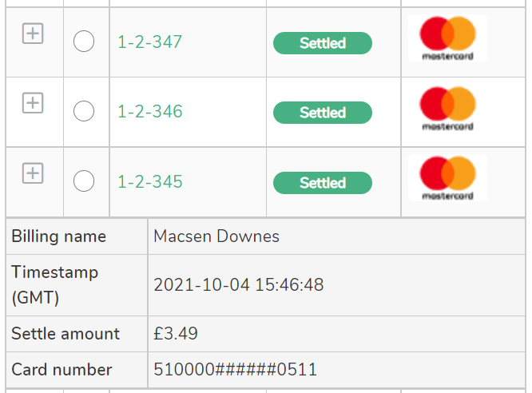This screenshot has height=393, width=532.
Task: Click the masked card number 510000######0511
Action: pos(235,370)
